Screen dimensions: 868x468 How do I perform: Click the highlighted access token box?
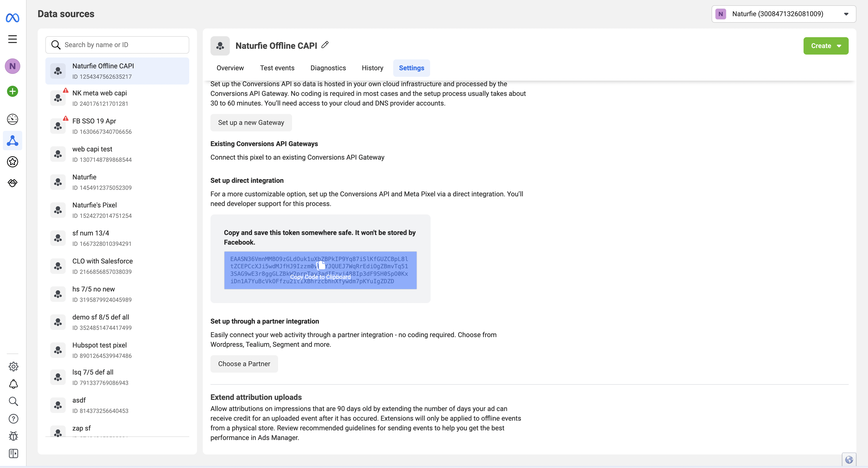(x=320, y=270)
